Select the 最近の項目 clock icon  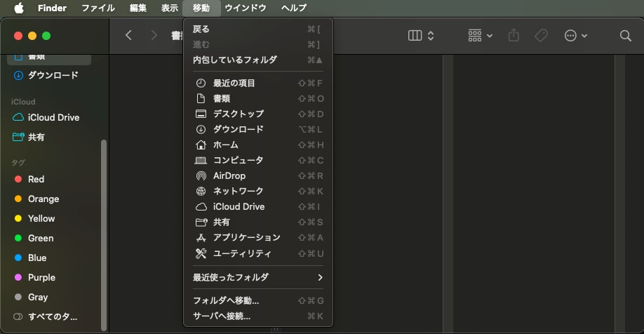201,83
